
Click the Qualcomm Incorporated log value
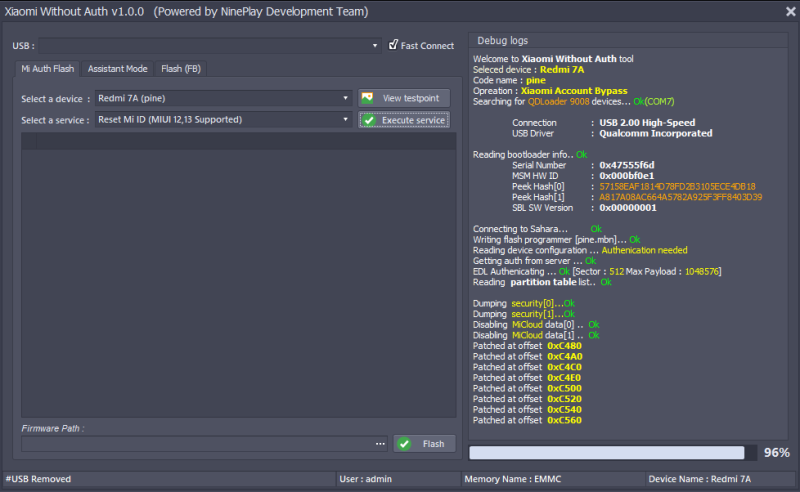tap(656, 133)
